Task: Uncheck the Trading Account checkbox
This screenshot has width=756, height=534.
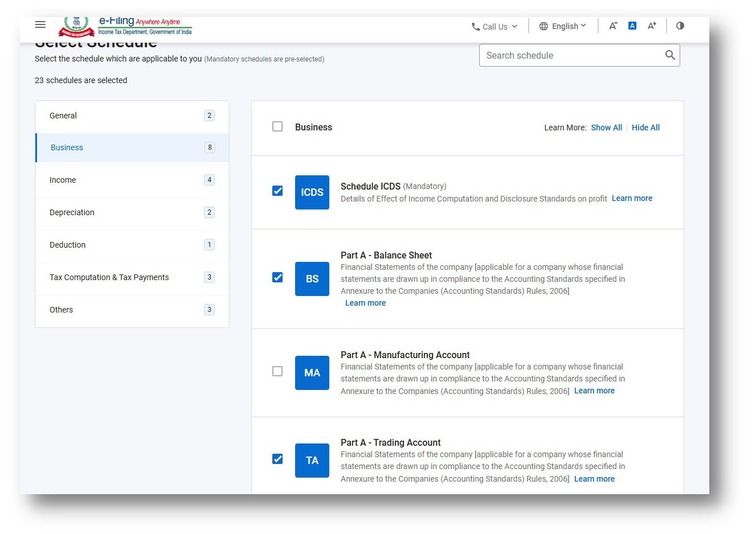Action: 277,459
